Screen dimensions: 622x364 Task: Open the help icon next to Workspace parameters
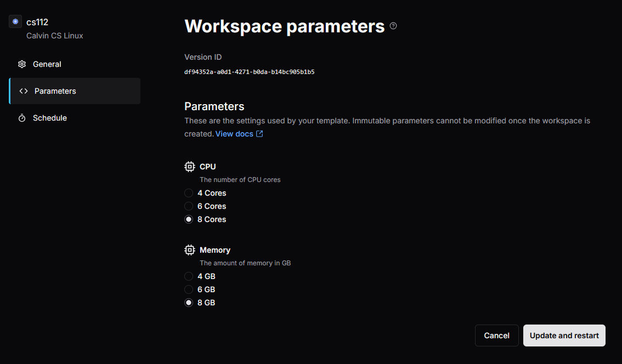tap(393, 26)
